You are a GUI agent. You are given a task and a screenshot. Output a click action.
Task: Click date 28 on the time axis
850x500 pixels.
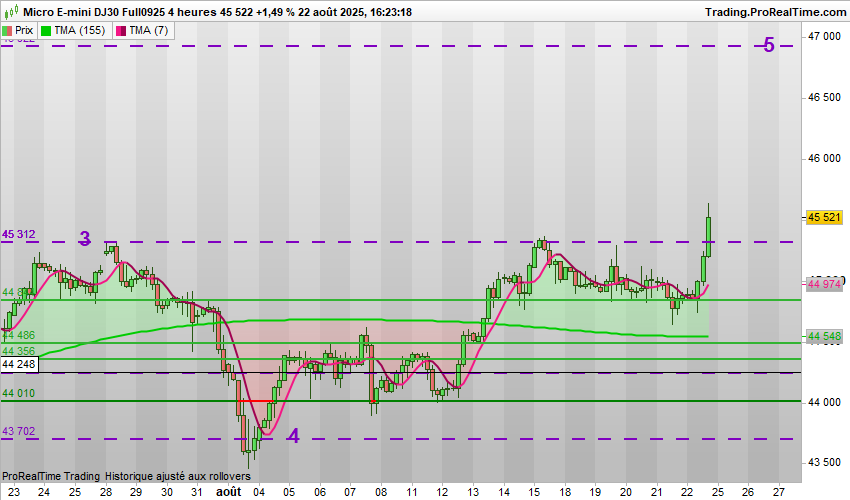[106, 492]
